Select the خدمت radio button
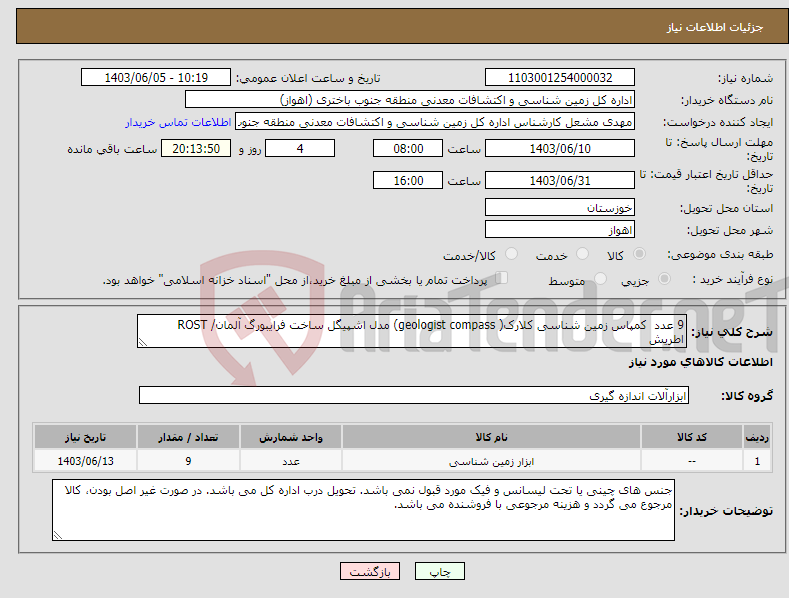Screen dimensions: 789x598 [x=582, y=254]
